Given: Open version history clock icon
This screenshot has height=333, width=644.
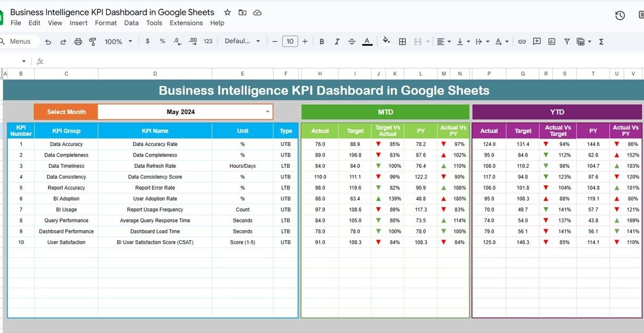Looking at the screenshot, I should click(620, 15).
